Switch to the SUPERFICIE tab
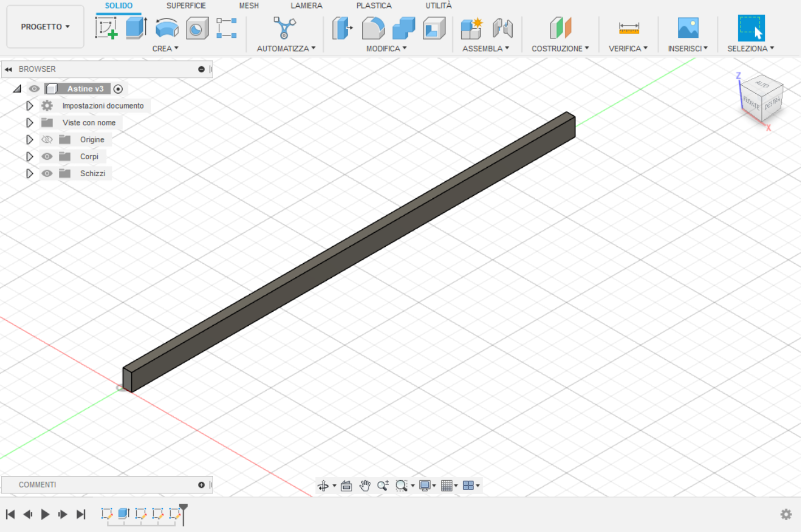801x532 pixels. tap(186, 6)
